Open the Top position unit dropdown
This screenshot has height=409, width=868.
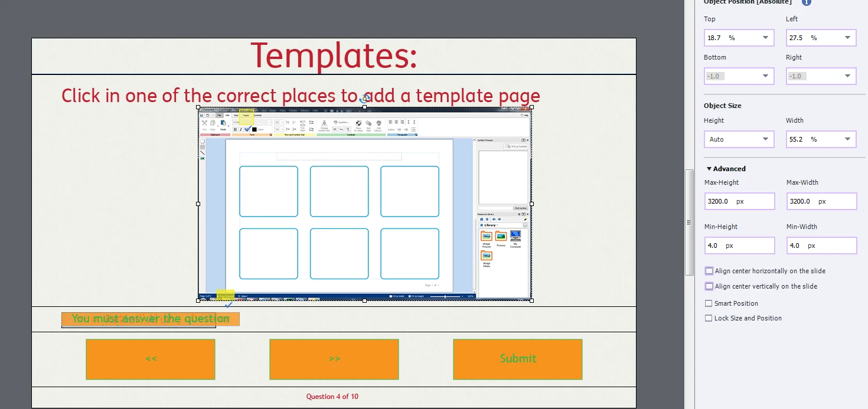tap(765, 38)
